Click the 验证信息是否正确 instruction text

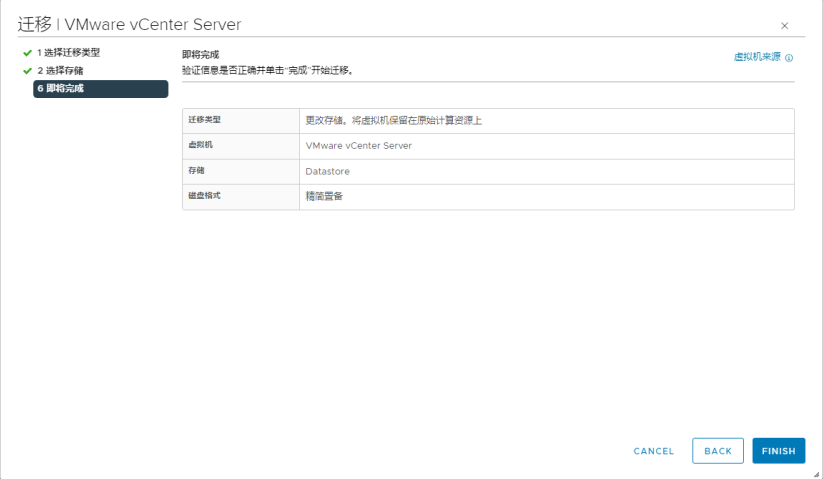click(x=269, y=70)
